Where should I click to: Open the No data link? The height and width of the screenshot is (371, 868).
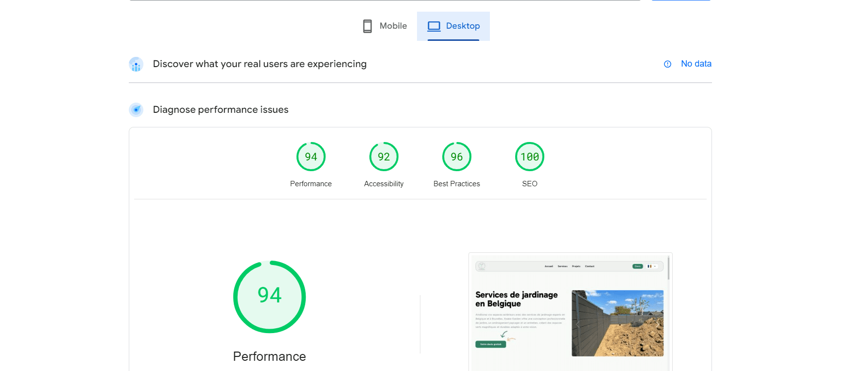696,64
